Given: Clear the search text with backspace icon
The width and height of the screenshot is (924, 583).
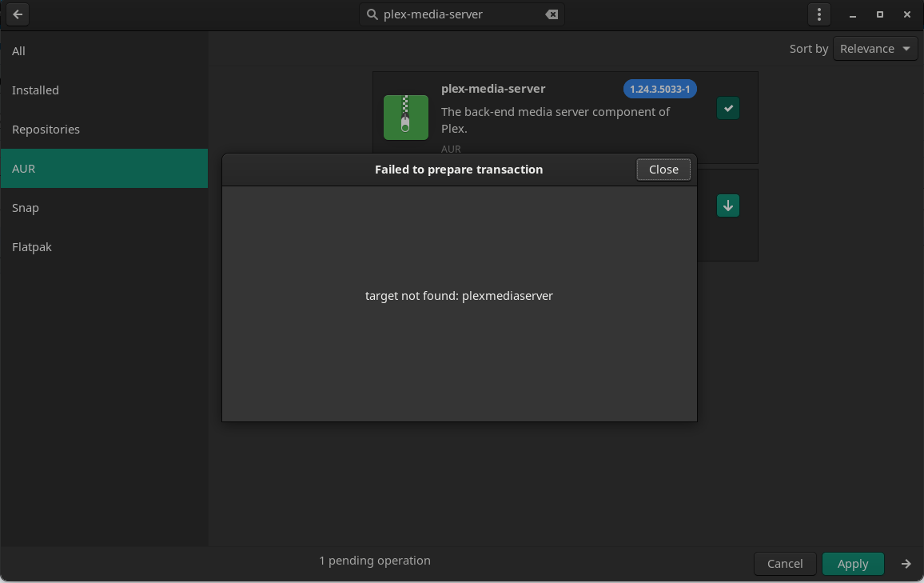Looking at the screenshot, I should [552, 14].
